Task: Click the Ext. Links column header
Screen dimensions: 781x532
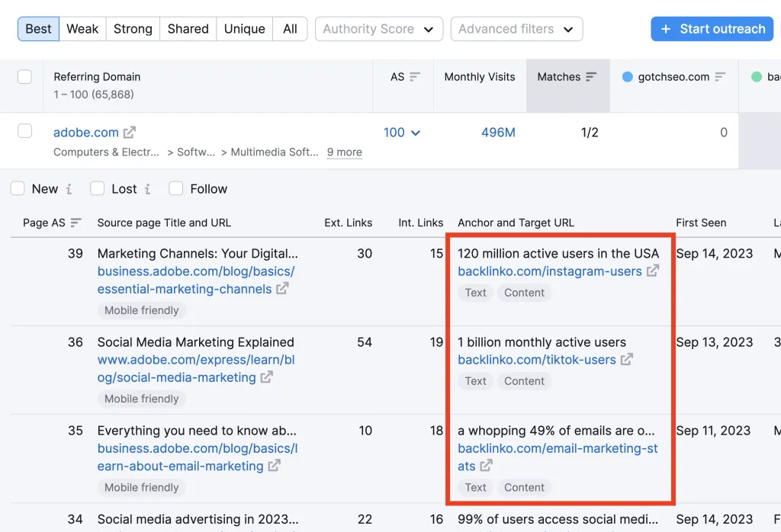Action: [x=348, y=223]
